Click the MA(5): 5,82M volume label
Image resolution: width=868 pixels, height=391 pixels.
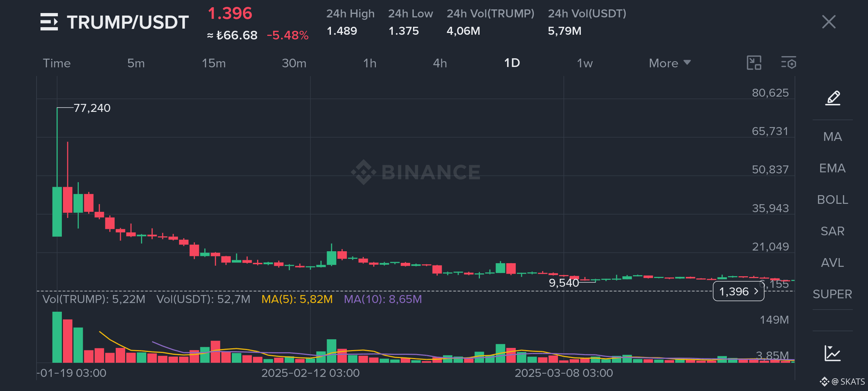point(297,299)
